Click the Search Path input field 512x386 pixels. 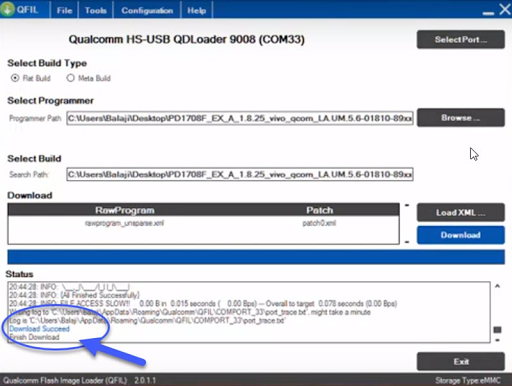240,174
